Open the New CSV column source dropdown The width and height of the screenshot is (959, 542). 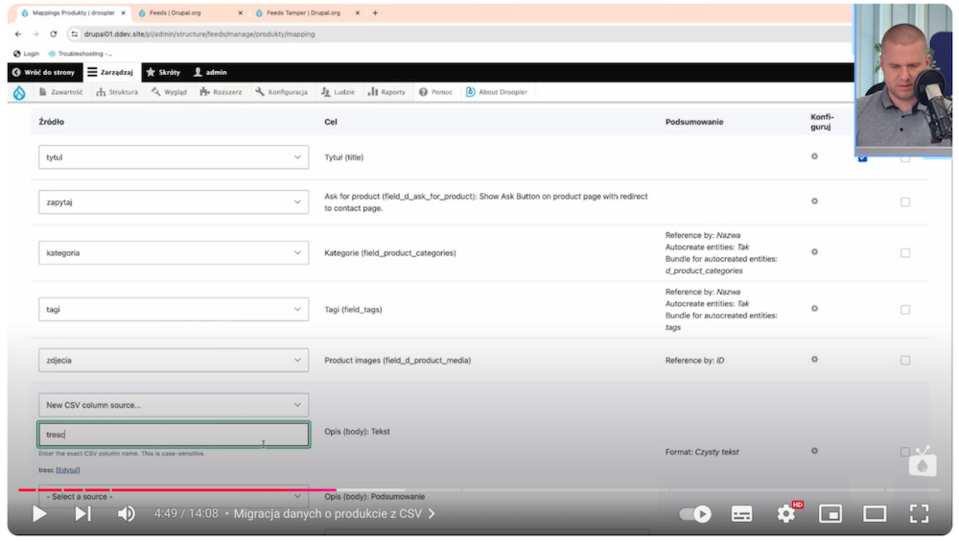click(x=174, y=405)
